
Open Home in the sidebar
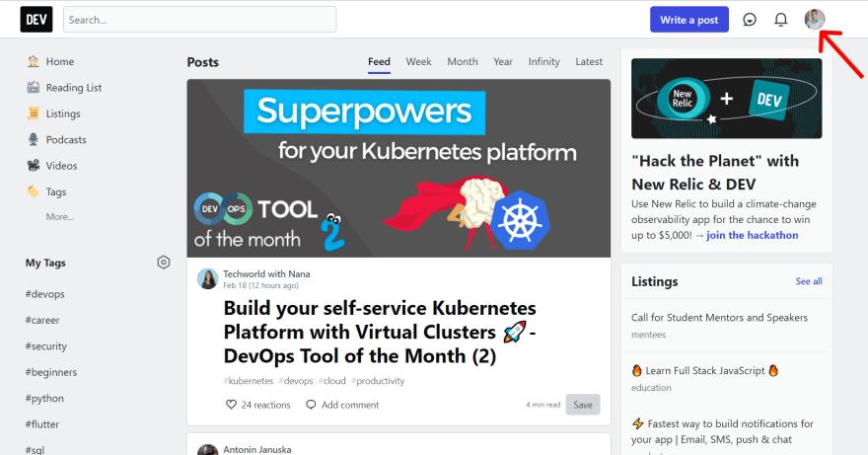pos(60,61)
